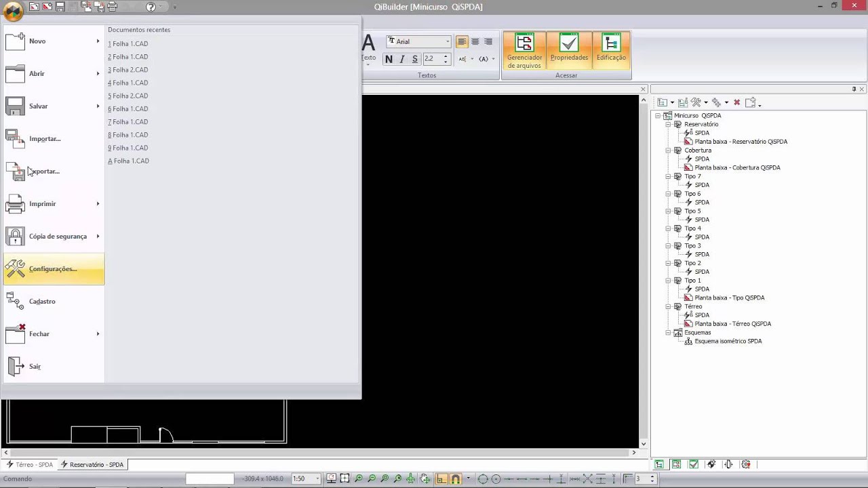Toggle strikethrough S text formatting
The width and height of the screenshot is (868, 488).
point(415,60)
